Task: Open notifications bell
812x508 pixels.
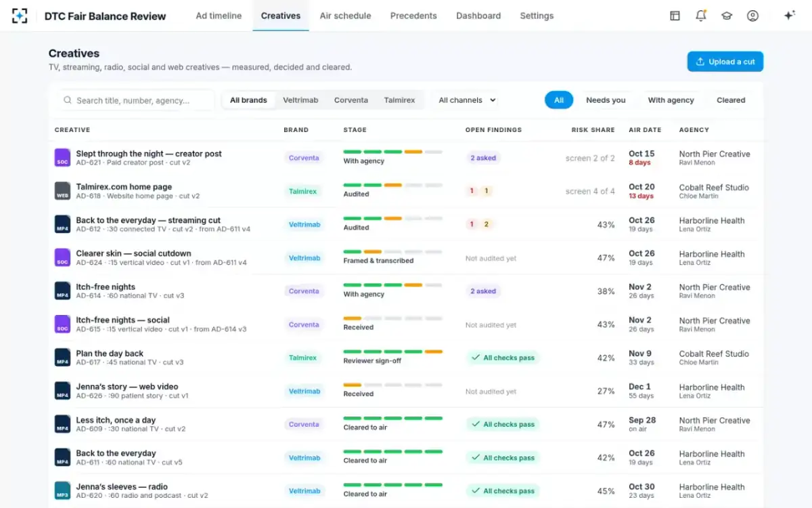Action: coord(701,16)
